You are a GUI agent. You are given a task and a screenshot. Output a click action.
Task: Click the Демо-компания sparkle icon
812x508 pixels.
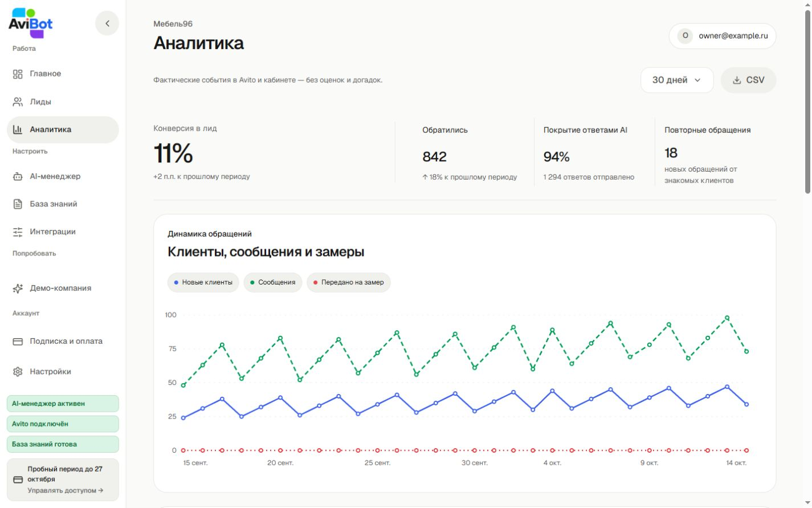(x=18, y=288)
